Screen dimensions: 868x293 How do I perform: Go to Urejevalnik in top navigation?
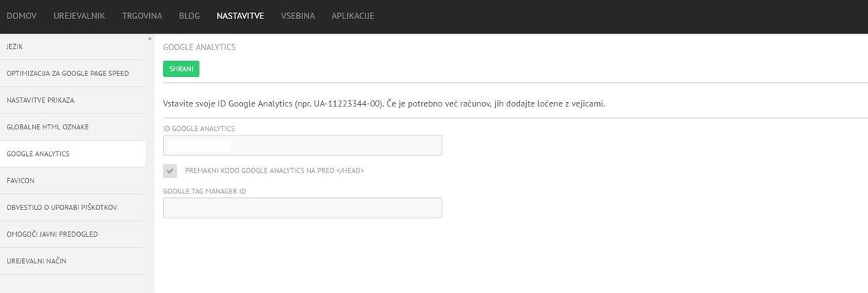(x=79, y=16)
